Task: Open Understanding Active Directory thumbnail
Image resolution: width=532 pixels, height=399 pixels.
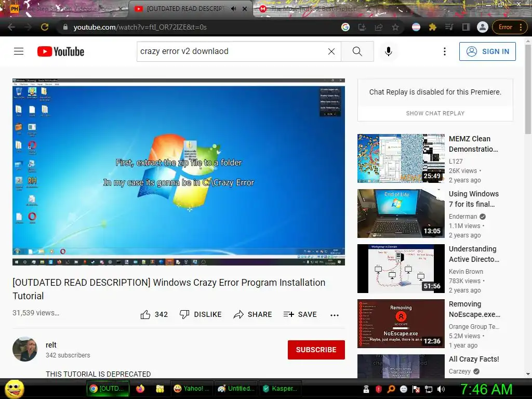Action: (401, 269)
